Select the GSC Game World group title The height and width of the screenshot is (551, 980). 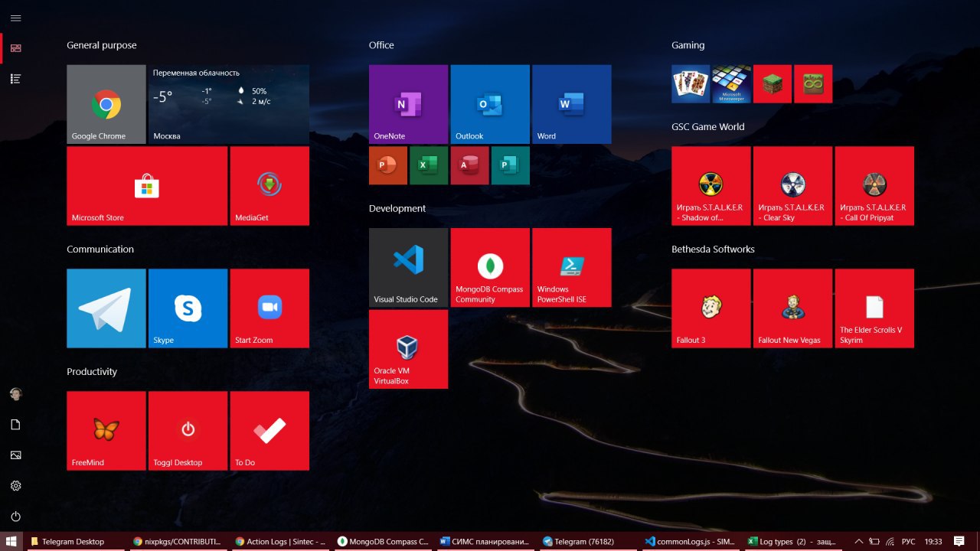pos(708,127)
